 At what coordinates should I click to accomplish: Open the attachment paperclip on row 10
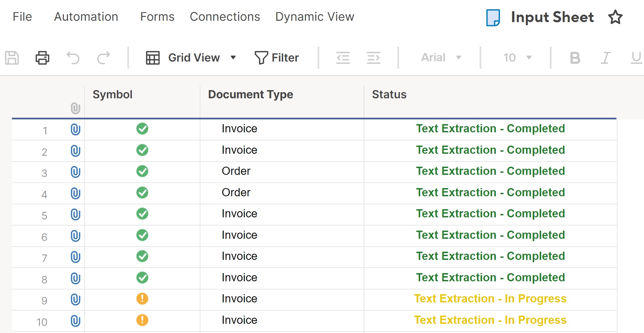tap(75, 321)
